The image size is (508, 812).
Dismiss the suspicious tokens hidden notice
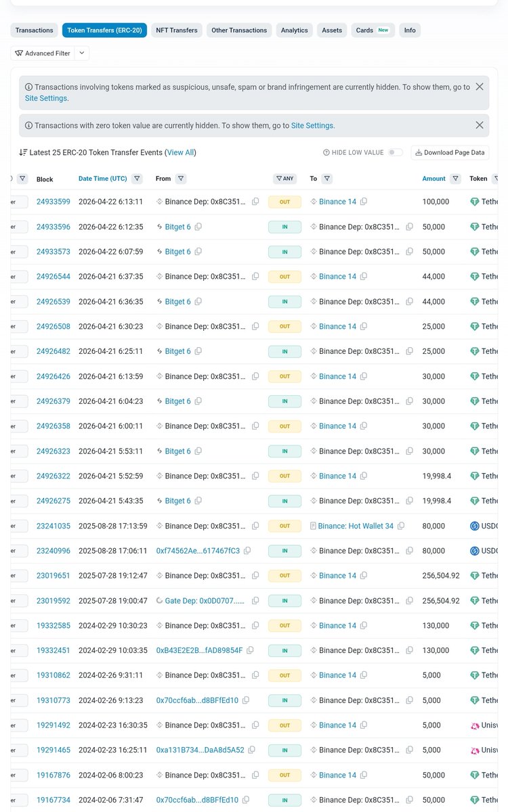[x=480, y=87]
